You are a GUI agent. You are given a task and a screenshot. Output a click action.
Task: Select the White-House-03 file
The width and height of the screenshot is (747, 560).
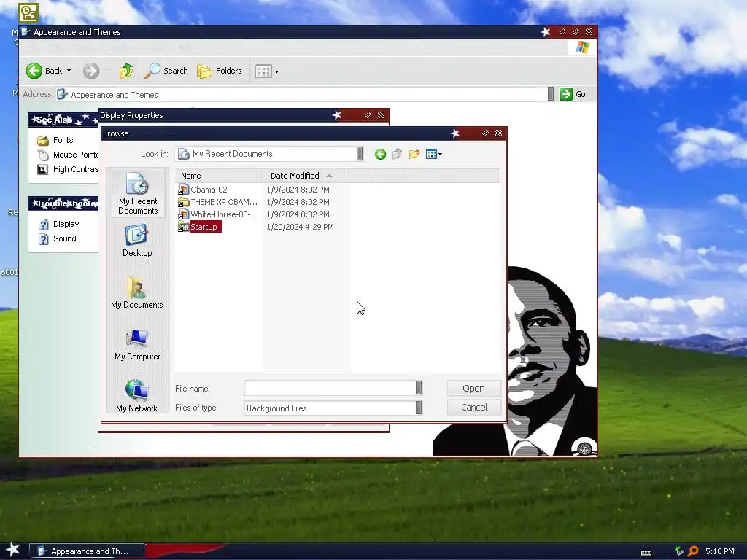[218, 214]
